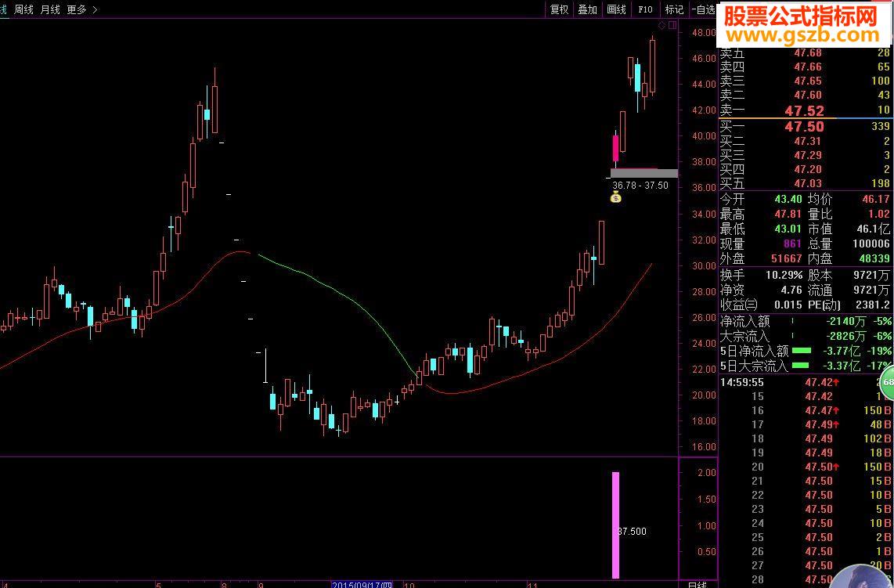Viewport: 894px width, 588px height.
Task: Open the F10 company info
Action: tap(645, 9)
